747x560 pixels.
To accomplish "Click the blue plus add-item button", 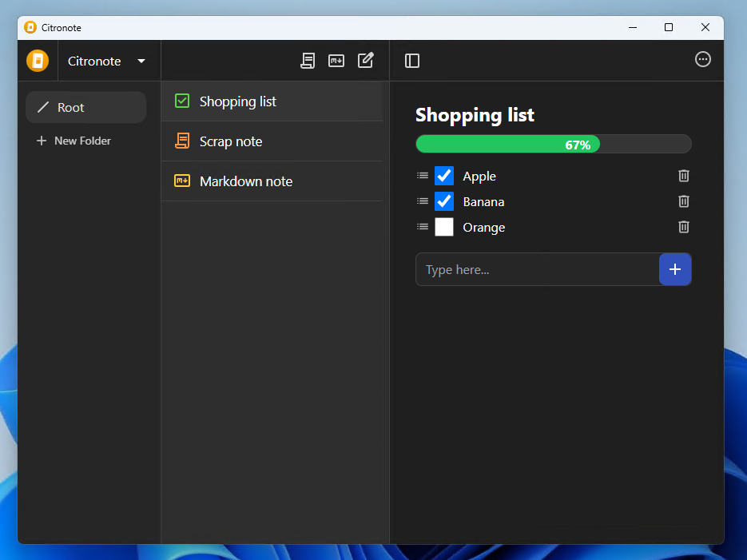I will coord(675,269).
